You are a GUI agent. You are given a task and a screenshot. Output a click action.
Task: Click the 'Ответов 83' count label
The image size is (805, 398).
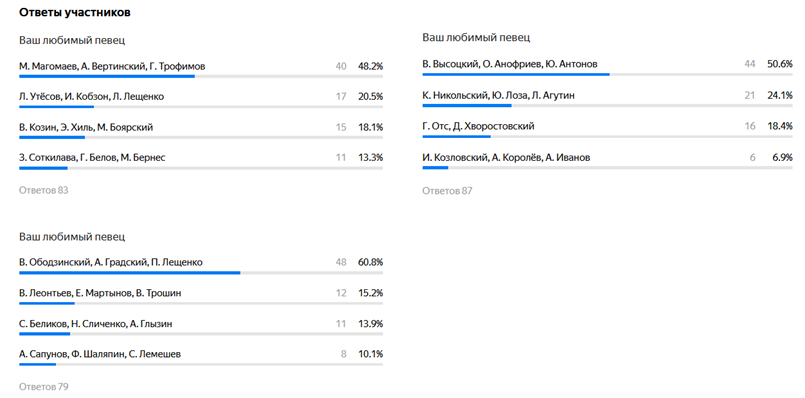44,191
